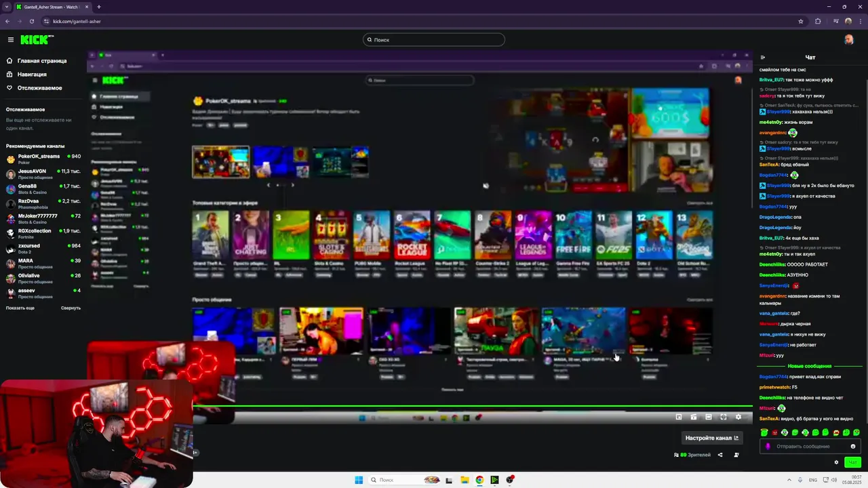Image resolution: width=868 pixels, height=488 pixels.
Task: Click the address bar kick.com/gantell-asher
Action: tap(77, 21)
